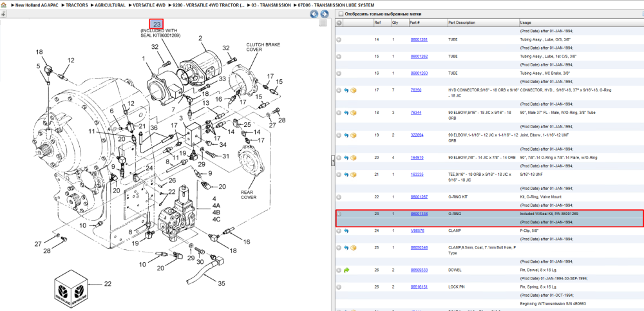Click callout 35 hose in diagram
644x311 pixels.
tap(222, 283)
